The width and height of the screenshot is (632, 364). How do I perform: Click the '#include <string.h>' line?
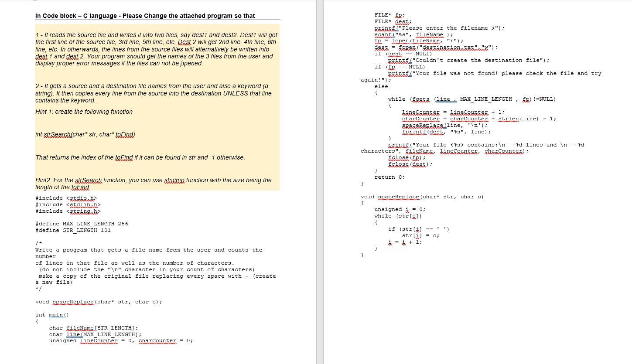pos(68,211)
